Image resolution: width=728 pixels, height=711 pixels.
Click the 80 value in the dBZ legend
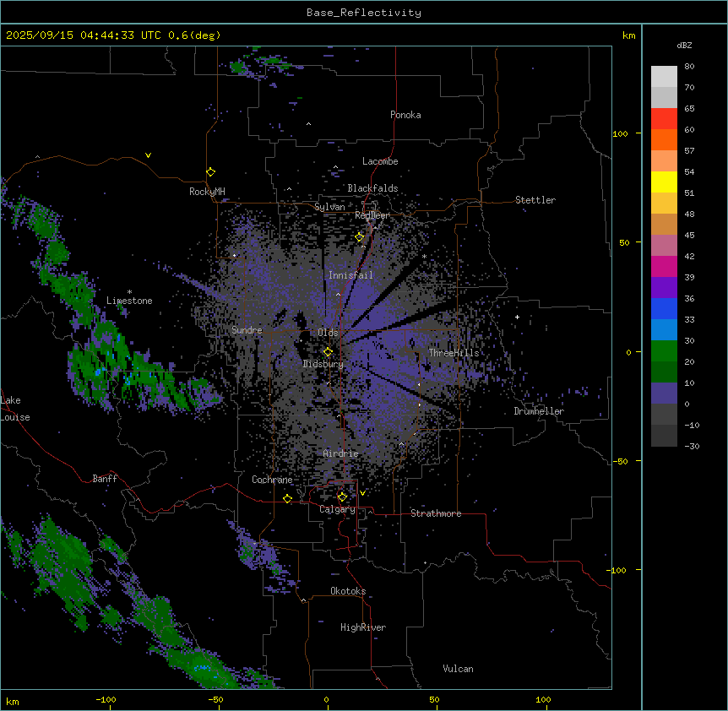[689, 67]
